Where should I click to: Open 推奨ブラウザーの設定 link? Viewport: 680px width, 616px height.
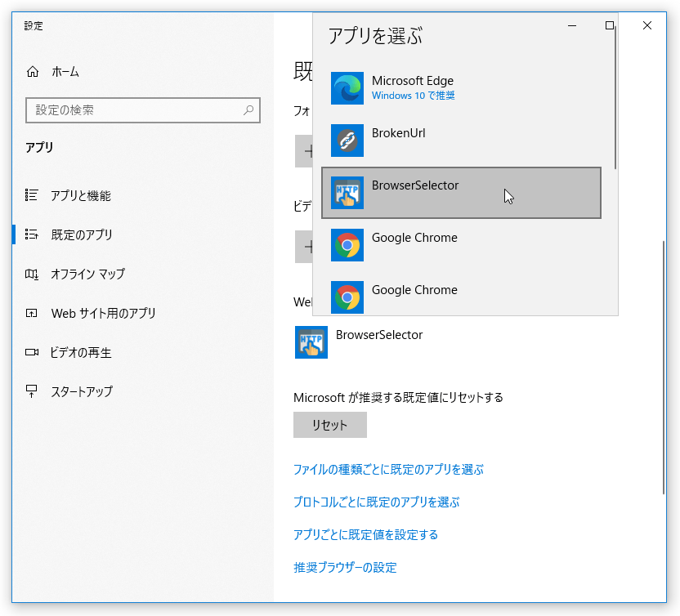(345, 567)
